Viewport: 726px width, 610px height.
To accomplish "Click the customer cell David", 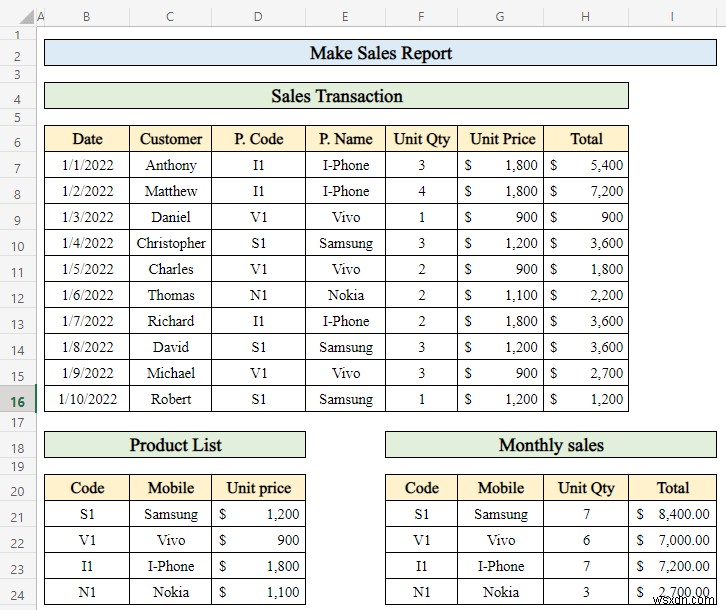I will [x=170, y=346].
